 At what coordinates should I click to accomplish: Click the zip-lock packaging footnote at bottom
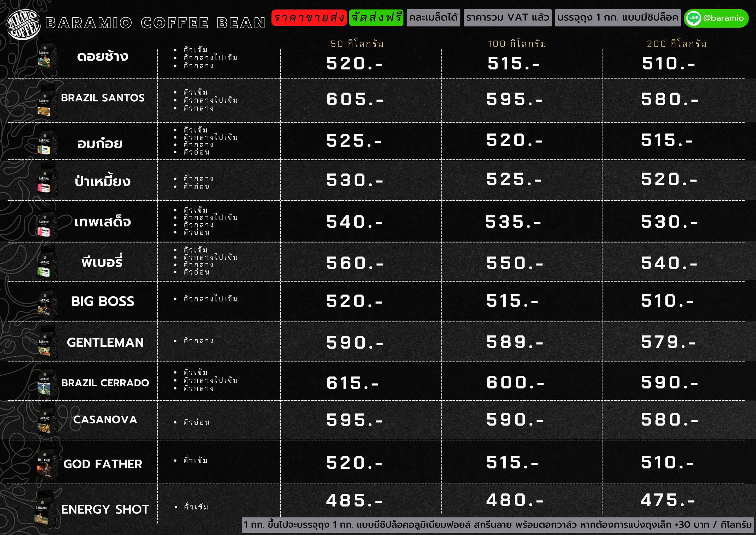pos(498,525)
